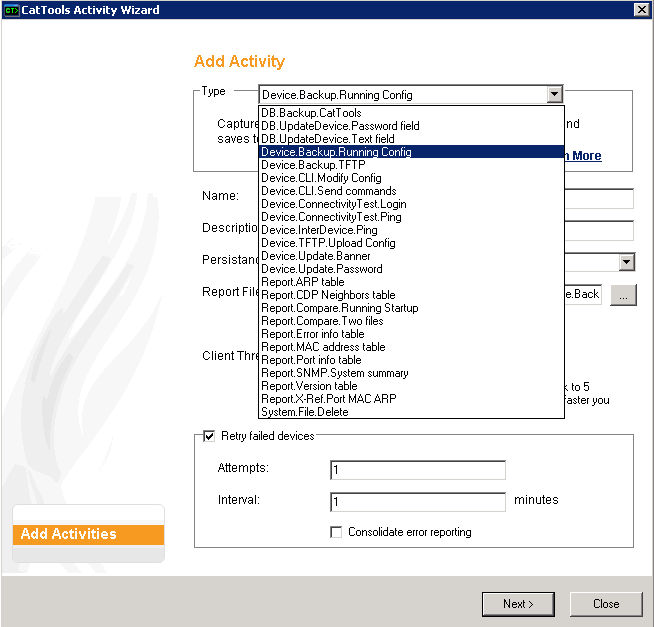The width and height of the screenshot is (654, 627).
Task: Select Add Activities wizard step
Action: (x=88, y=534)
